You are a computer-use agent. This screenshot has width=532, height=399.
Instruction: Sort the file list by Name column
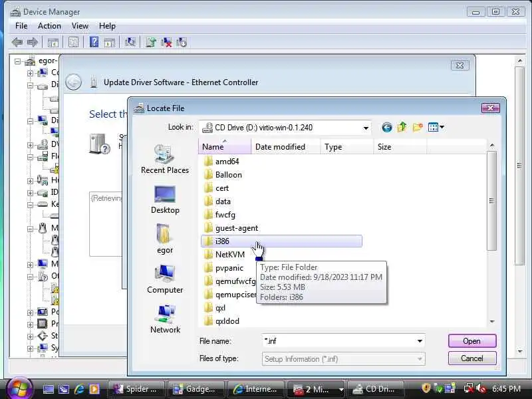(225, 146)
